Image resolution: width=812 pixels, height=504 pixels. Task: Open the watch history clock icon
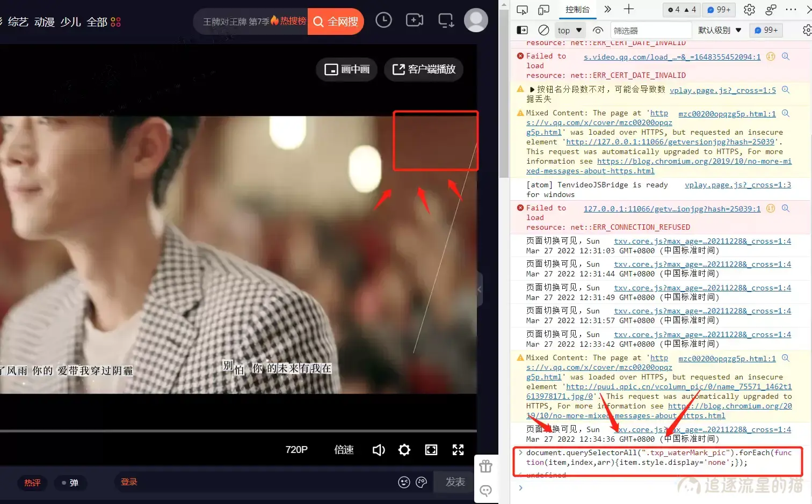(x=383, y=20)
